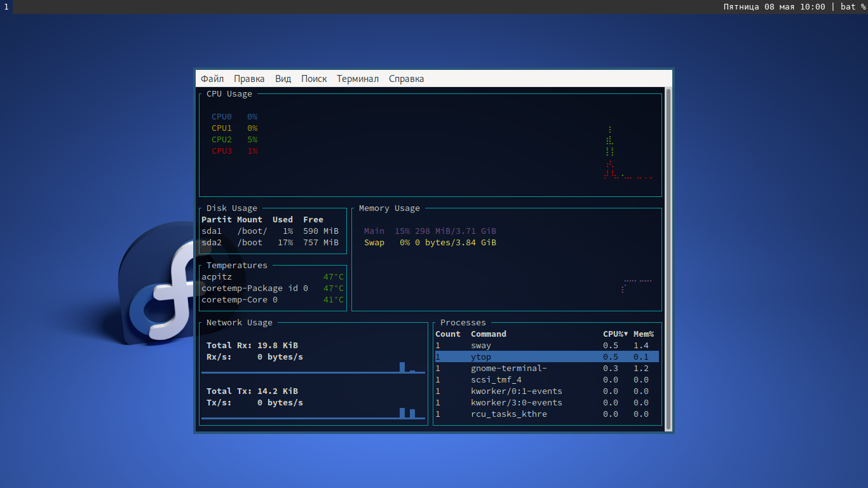Select the kworker/0:1-events process row
This screenshot has width=868, height=488.
546,391
